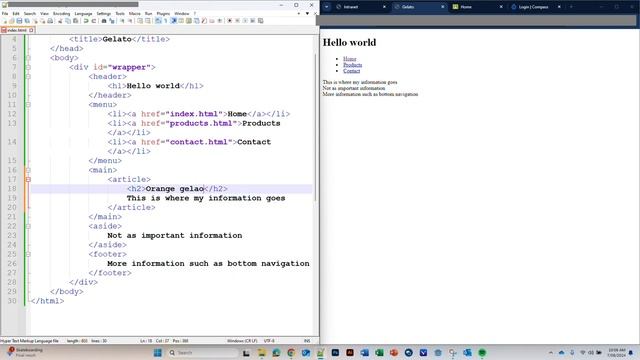The width and height of the screenshot is (640, 360).
Task: Click the Home link in browser page
Action: [x=349, y=59]
